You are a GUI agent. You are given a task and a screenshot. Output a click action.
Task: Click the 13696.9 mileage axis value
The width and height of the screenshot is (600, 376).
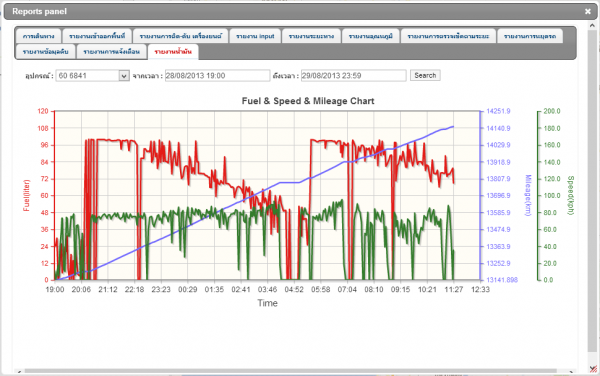[498, 195]
